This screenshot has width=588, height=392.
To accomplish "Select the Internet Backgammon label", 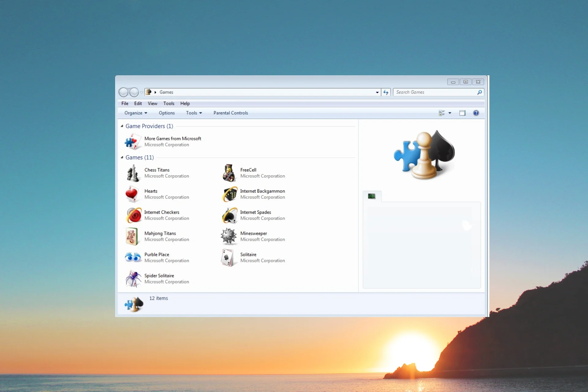I will click(x=262, y=191).
